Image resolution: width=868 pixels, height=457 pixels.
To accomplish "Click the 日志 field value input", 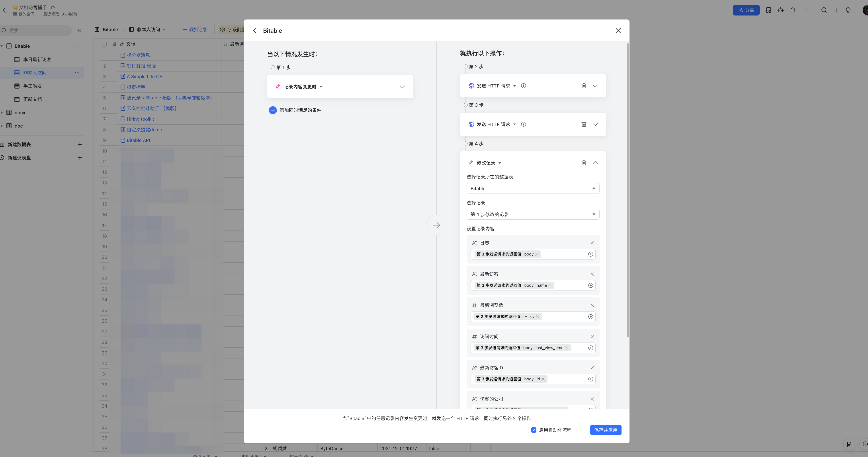I will [x=533, y=254].
